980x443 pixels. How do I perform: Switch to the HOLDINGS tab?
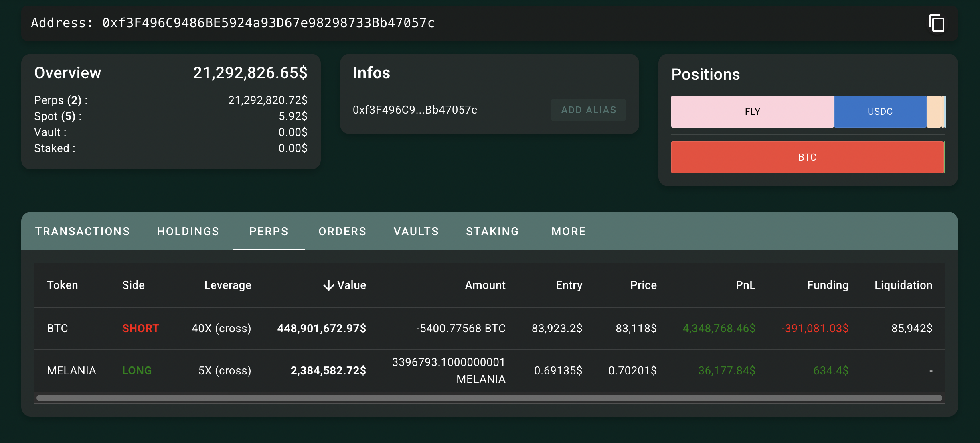tap(188, 231)
